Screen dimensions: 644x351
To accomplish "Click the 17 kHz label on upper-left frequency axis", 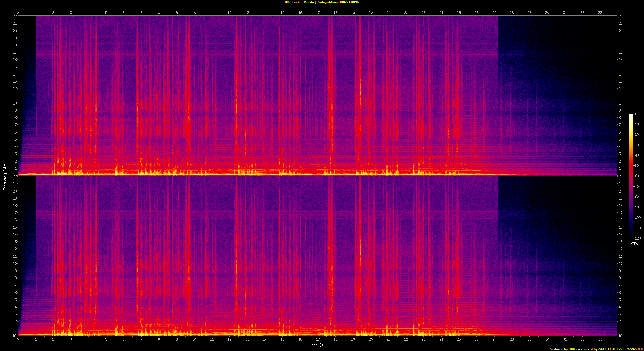I will click(x=15, y=52).
